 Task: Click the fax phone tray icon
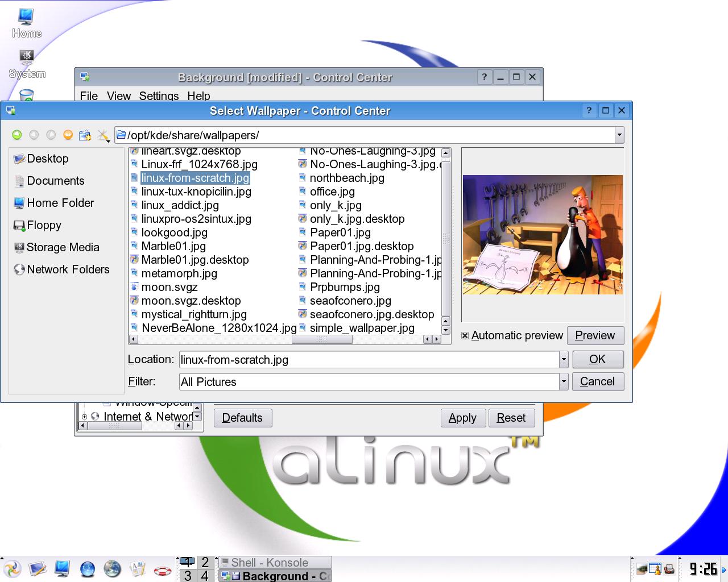669,568
